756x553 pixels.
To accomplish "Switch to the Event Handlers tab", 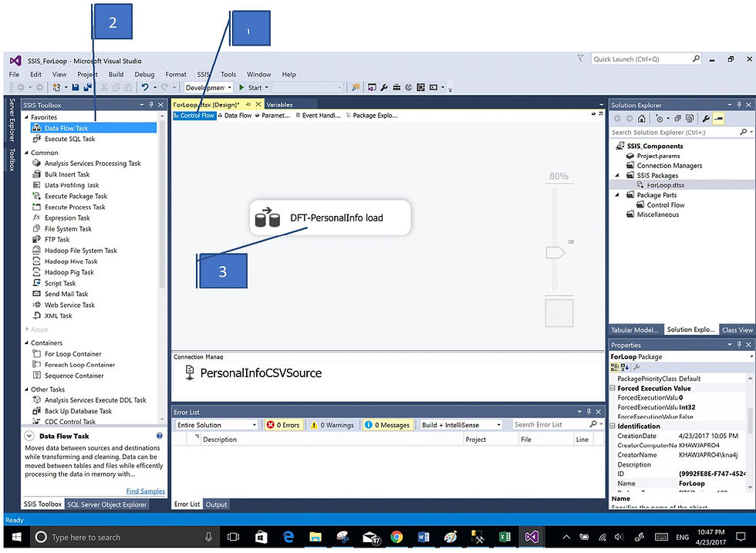I will (318, 116).
